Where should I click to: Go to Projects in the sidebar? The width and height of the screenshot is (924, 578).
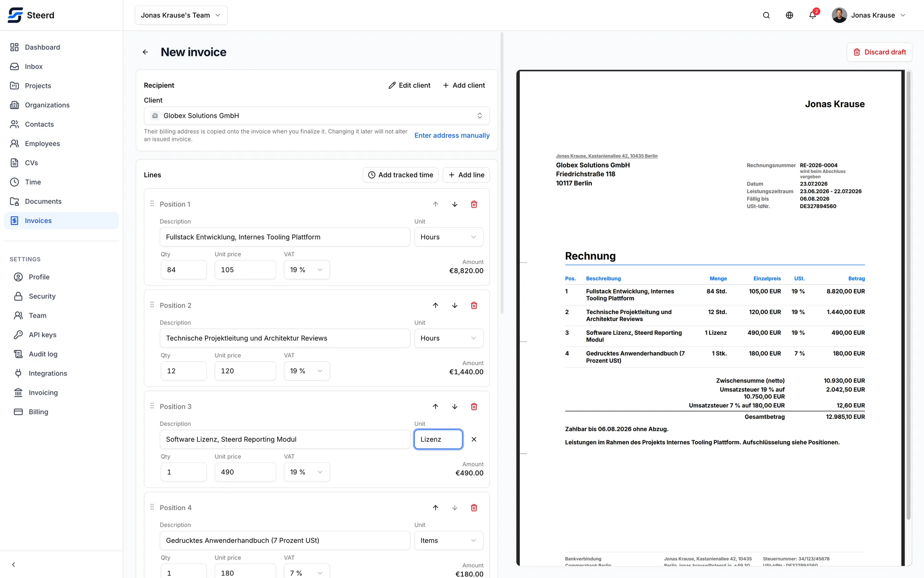tap(61, 86)
